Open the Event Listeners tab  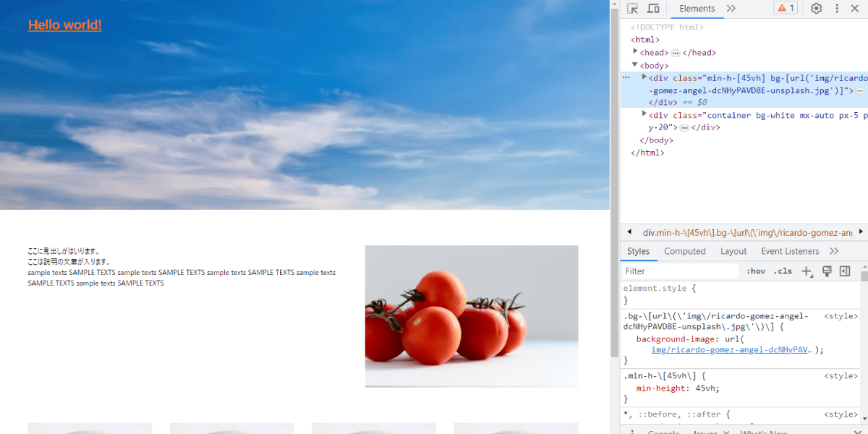click(790, 251)
